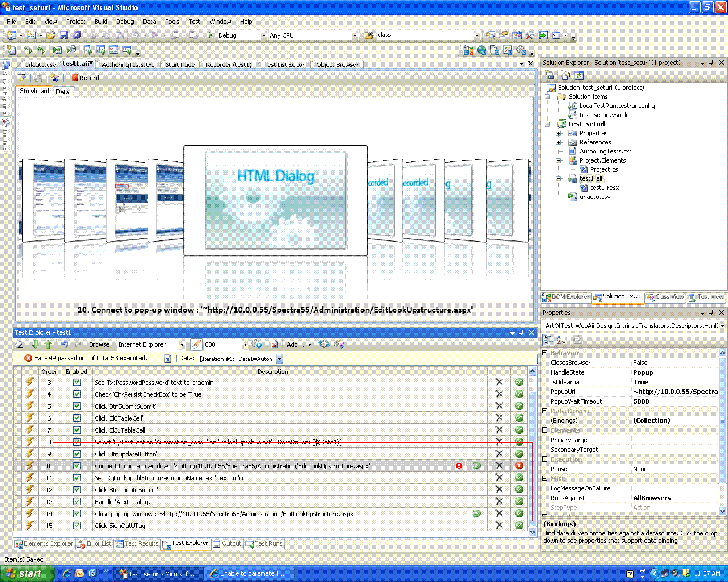728x582 pixels.
Task: Uncheck Enabled checkbox for step 10
Action: click(x=77, y=466)
